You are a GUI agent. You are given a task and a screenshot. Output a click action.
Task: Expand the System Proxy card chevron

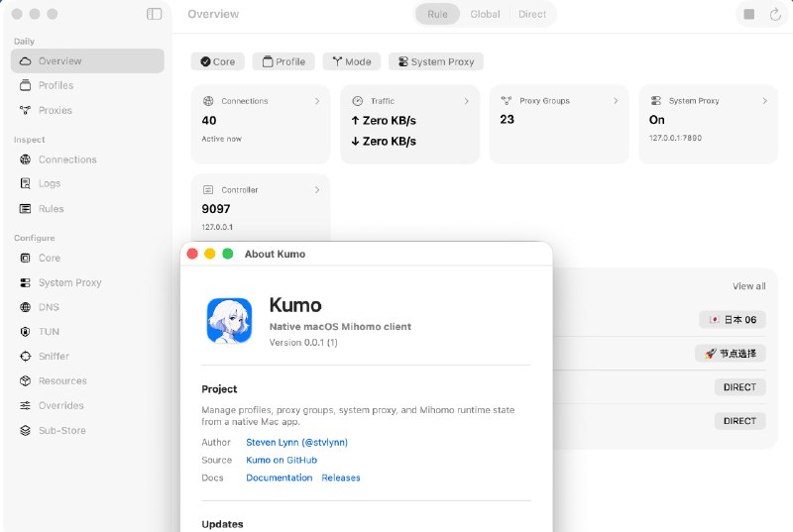tap(764, 100)
